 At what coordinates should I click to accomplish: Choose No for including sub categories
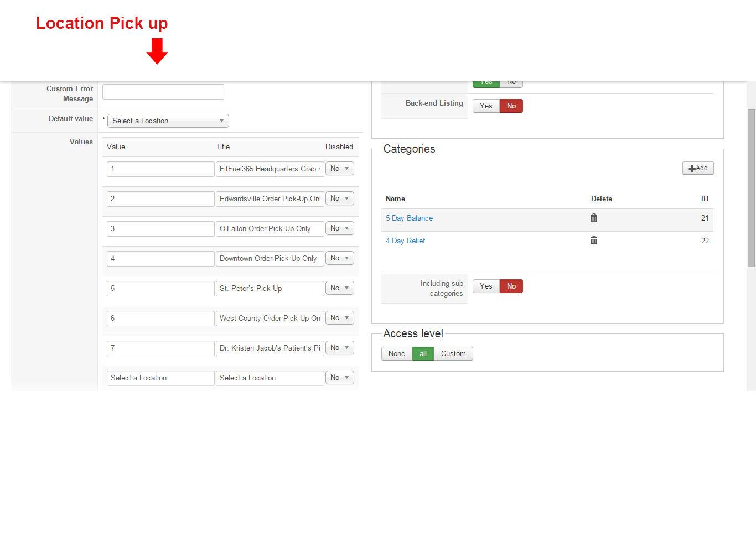coord(511,286)
